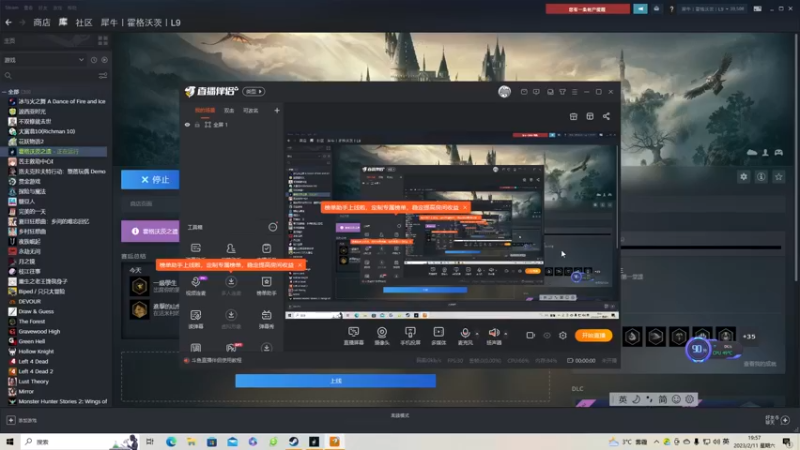Open game settings gear icon on Steam page
Image resolution: width=800 pixels, height=450 pixels.
pyautogui.click(x=743, y=177)
